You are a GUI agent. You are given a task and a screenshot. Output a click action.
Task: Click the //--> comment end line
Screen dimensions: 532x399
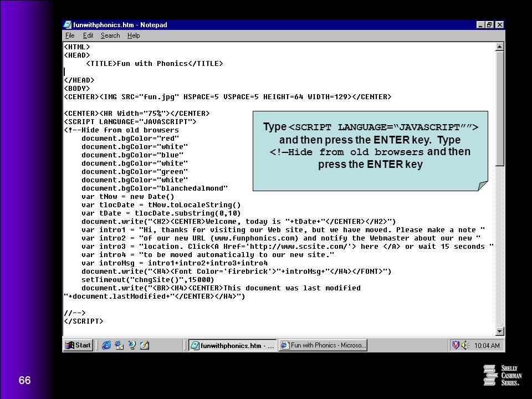click(75, 313)
